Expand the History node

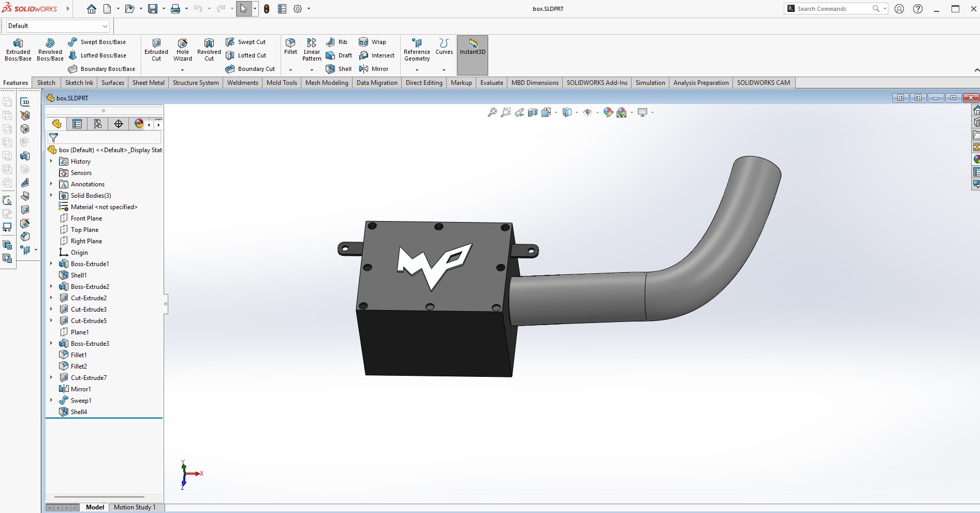click(51, 162)
